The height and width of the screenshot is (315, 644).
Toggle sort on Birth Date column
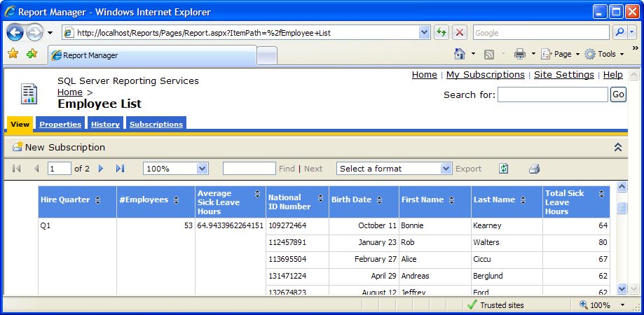(x=378, y=200)
